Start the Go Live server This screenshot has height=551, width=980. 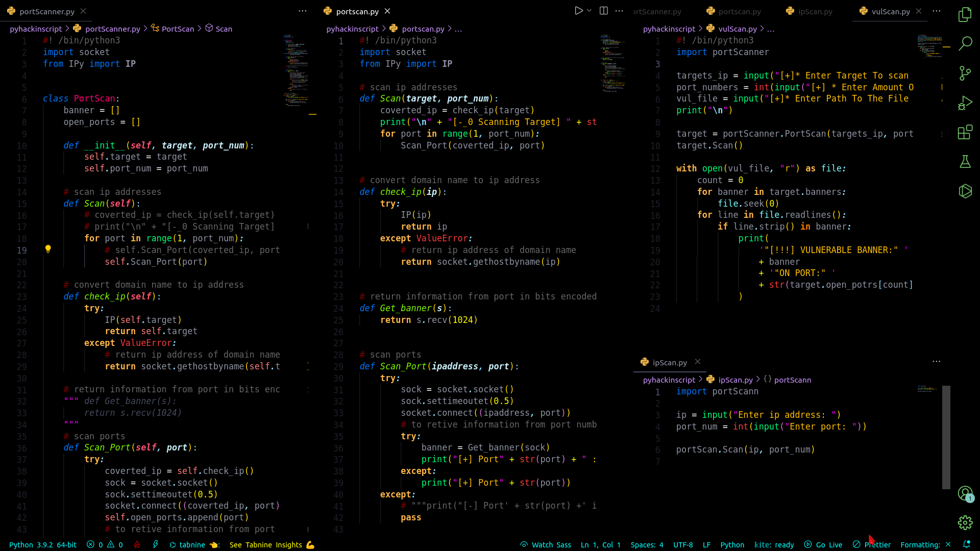click(x=823, y=544)
